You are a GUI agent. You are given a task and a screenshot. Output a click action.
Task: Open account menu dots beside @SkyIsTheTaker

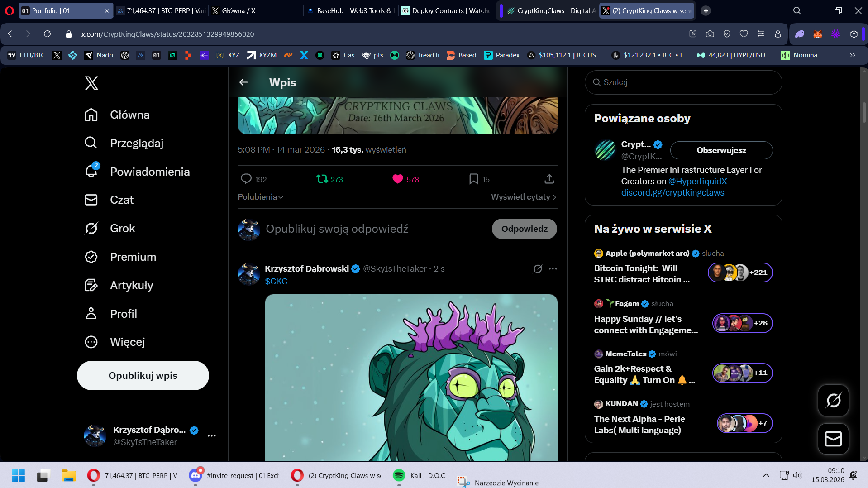coord(211,435)
